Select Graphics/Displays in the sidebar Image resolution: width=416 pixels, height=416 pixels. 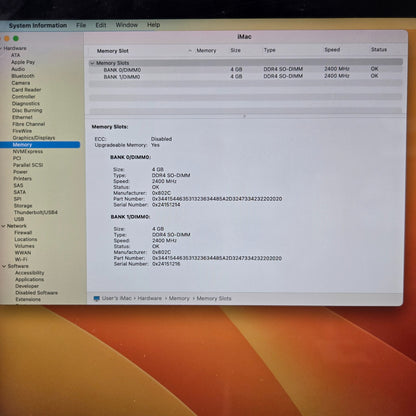[x=34, y=138]
